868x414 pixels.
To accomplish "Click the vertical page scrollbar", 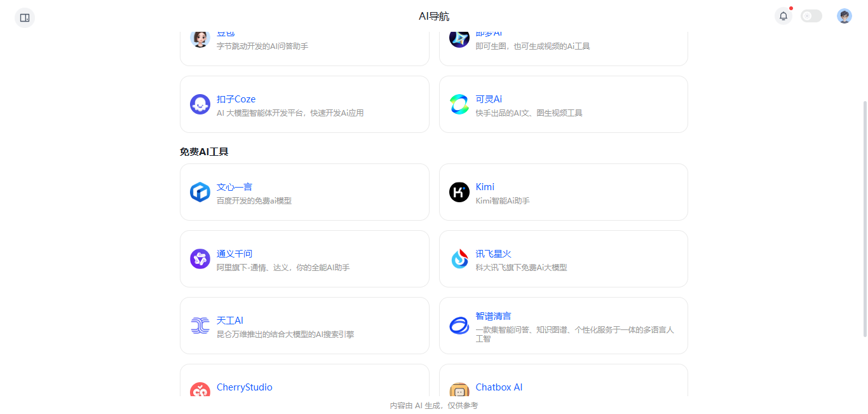I will [864, 217].
